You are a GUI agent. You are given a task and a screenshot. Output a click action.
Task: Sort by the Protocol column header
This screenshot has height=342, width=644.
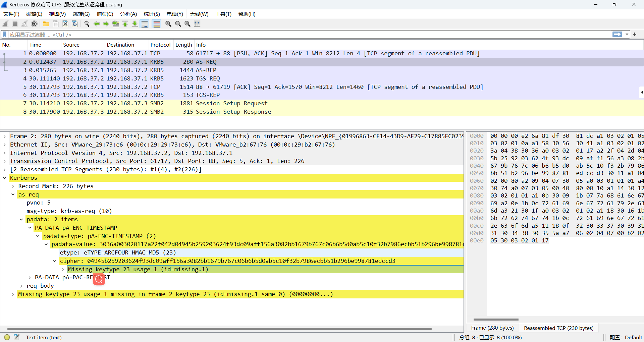[x=160, y=45]
